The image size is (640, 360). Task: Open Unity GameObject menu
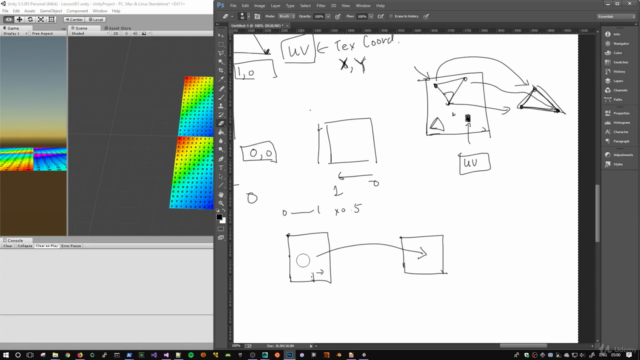(x=51, y=11)
